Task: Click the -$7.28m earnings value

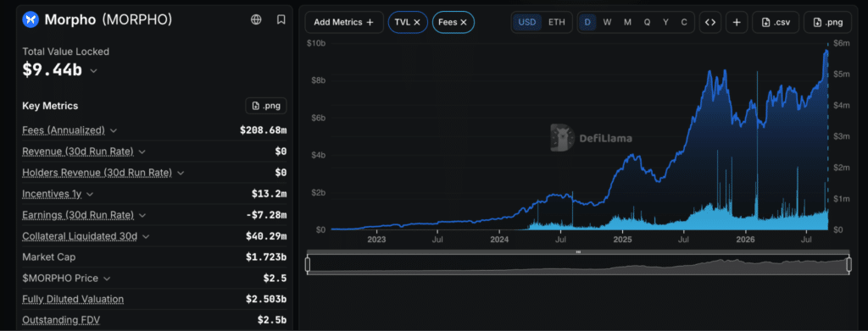Action: pyautogui.click(x=265, y=215)
